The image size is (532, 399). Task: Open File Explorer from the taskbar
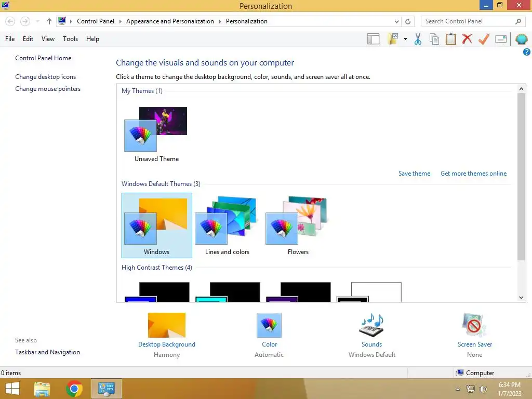42,389
